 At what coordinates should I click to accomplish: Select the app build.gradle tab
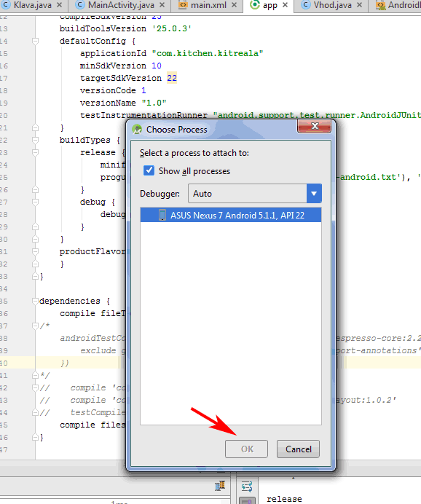coord(268,5)
